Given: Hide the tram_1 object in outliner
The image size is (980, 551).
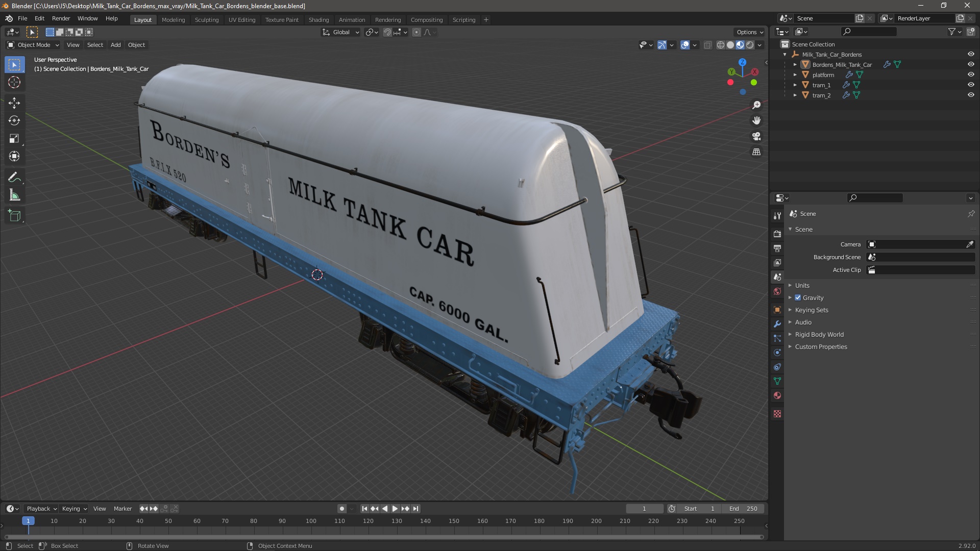Looking at the screenshot, I should (971, 85).
